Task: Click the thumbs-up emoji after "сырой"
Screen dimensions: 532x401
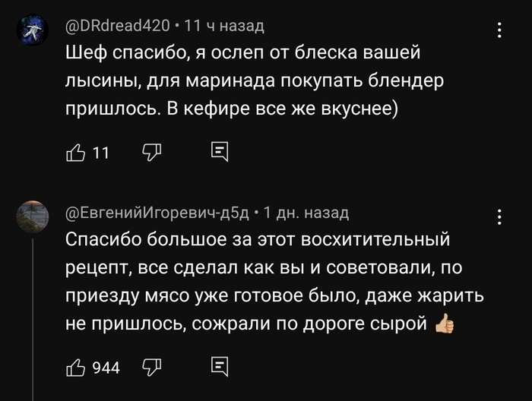Action: [443, 325]
